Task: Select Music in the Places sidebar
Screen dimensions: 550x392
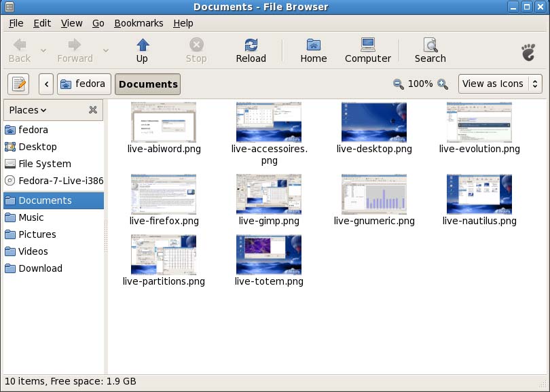Action: pyautogui.click(x=31, y=217)
